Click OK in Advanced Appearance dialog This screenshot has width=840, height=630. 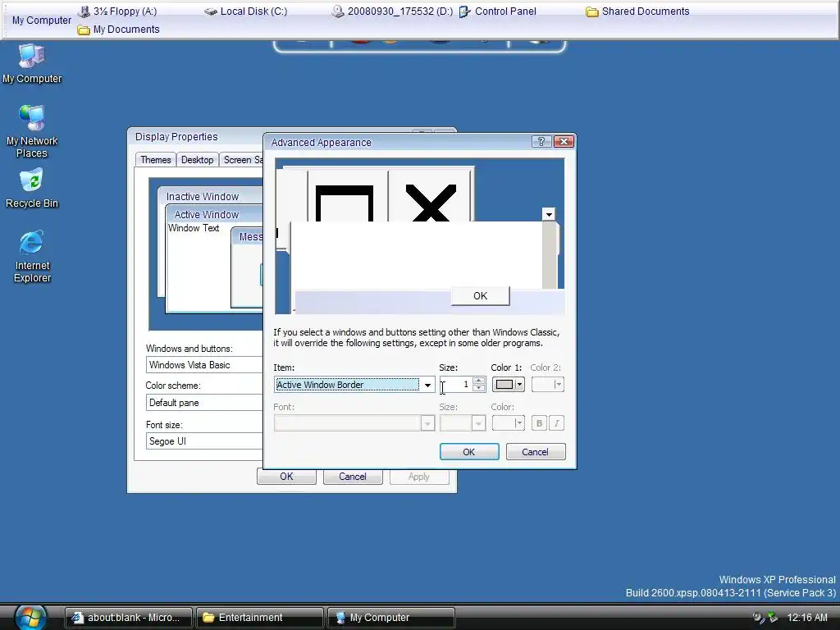[468, 452]
